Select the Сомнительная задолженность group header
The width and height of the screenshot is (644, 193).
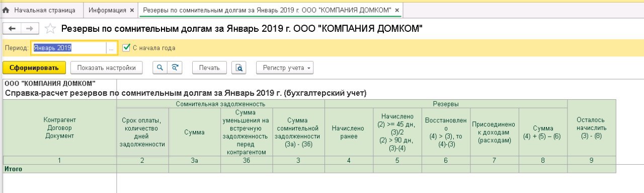(x=220, y=104)
